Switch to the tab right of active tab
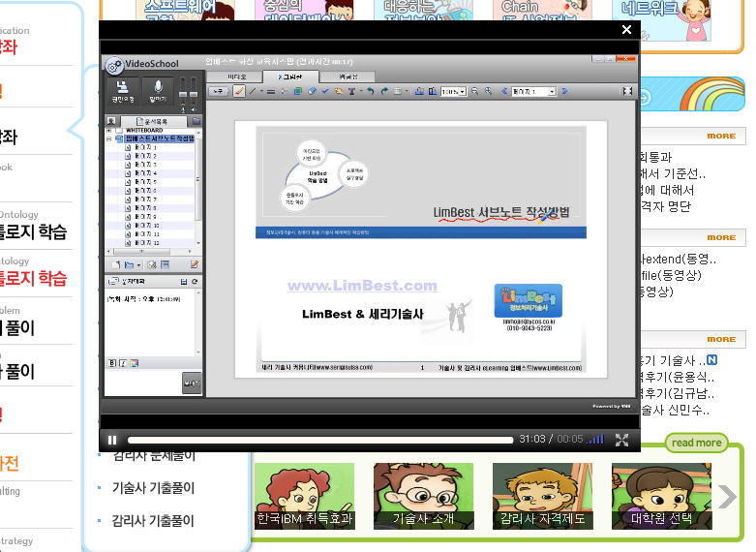The image size is (756, 552). click(x=348, y=77)
